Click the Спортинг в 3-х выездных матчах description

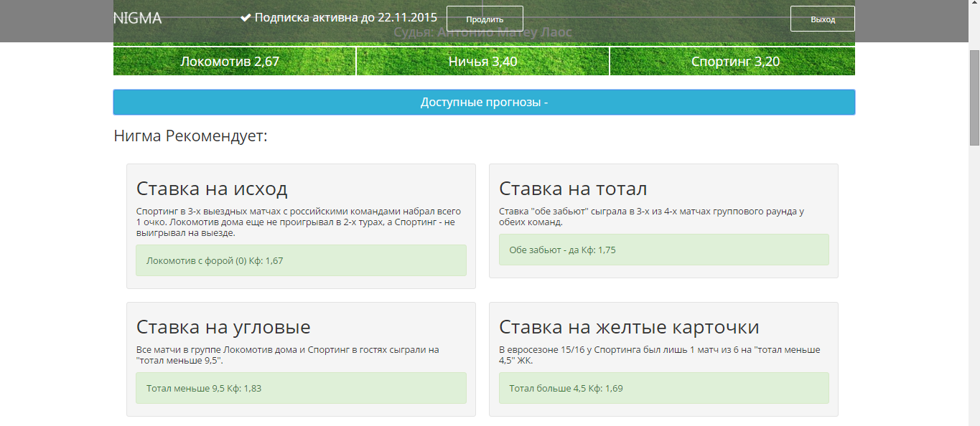point(299,222)
